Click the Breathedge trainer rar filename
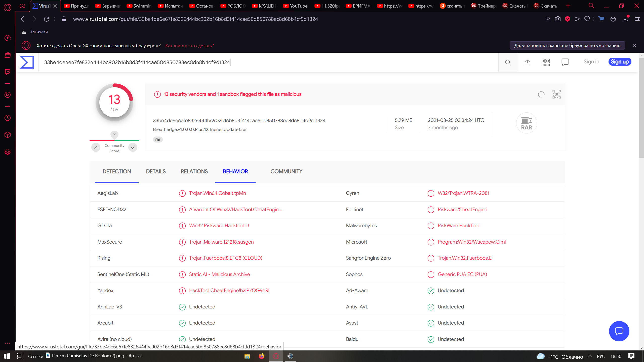This screenshot has width=644, height=362. [200, 129]
